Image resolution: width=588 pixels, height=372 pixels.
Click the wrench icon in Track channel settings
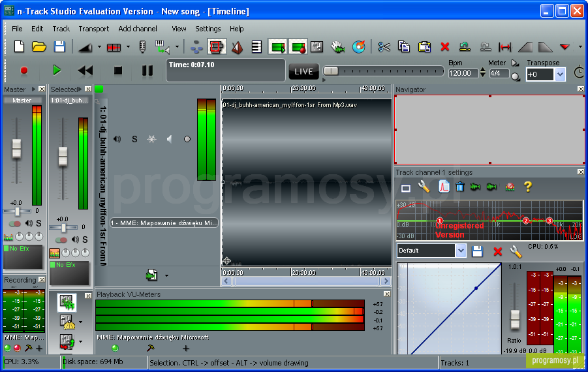(x=424, y=187)
